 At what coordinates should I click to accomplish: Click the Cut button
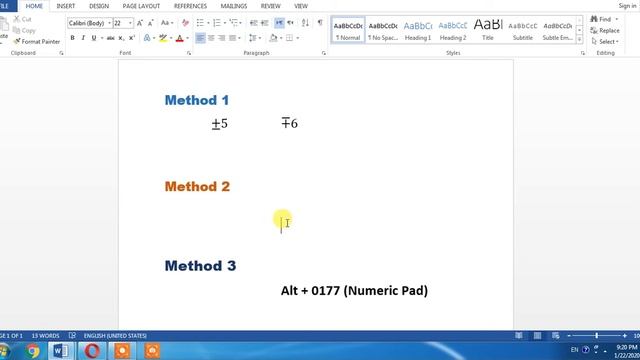(x=22, y=19)
